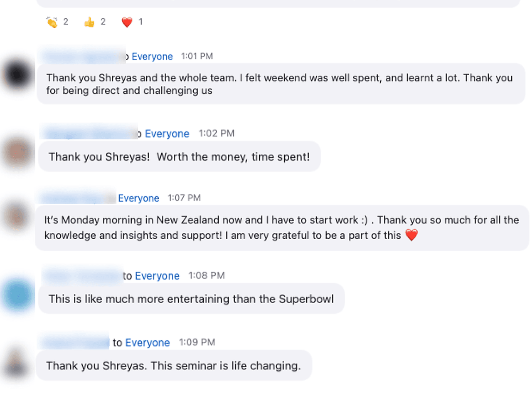Open the avatar beside the 1:02 PM message
The height and width of the screenshot is (399, 532).
(17, 152)
